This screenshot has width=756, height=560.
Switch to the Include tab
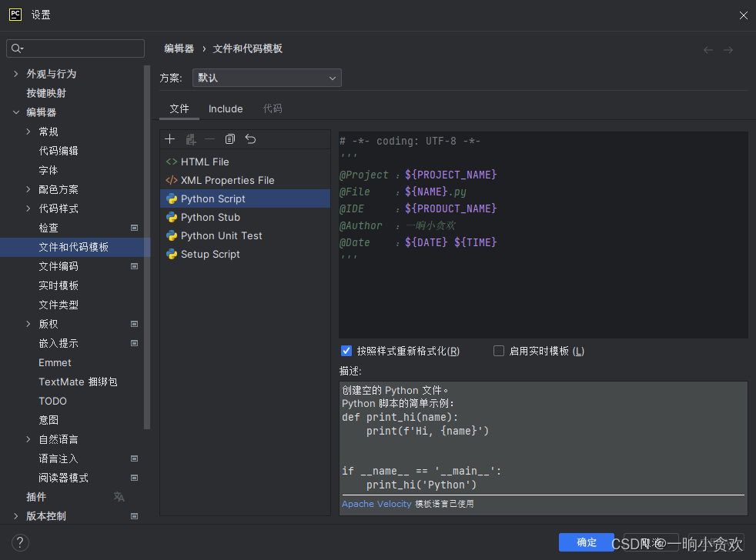225,108
